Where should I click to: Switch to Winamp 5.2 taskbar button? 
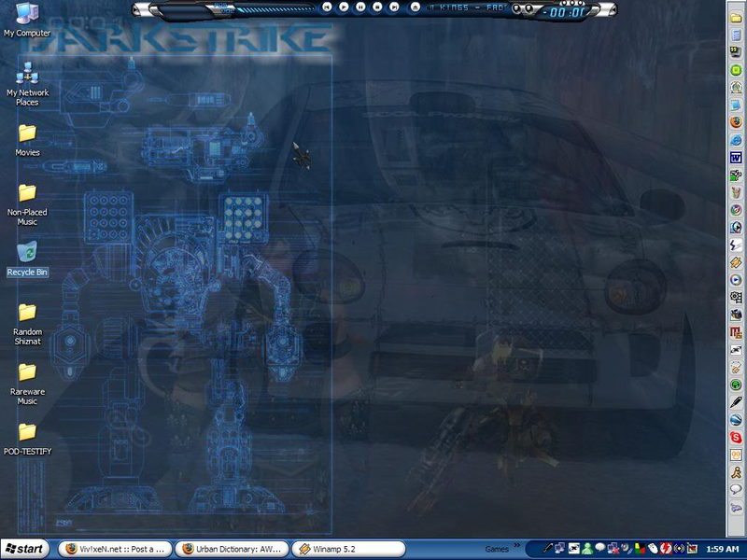click(348, 549)
